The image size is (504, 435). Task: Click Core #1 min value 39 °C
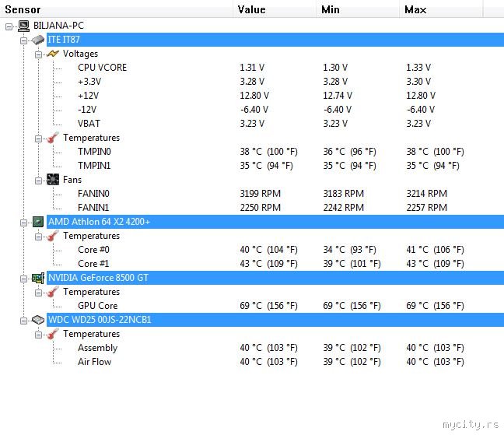352,264
